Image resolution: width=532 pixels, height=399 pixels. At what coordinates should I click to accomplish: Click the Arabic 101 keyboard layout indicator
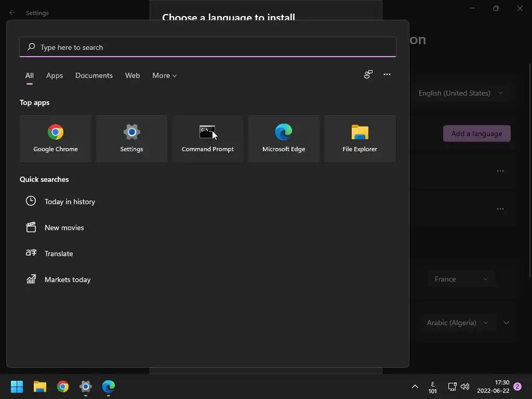[x=433, y=387]
